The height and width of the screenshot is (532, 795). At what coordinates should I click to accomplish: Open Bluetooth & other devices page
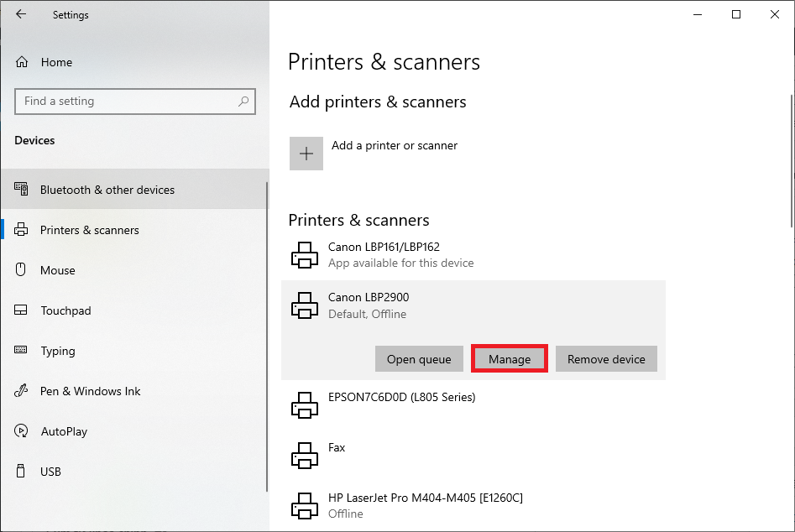(x=107, y=190)
